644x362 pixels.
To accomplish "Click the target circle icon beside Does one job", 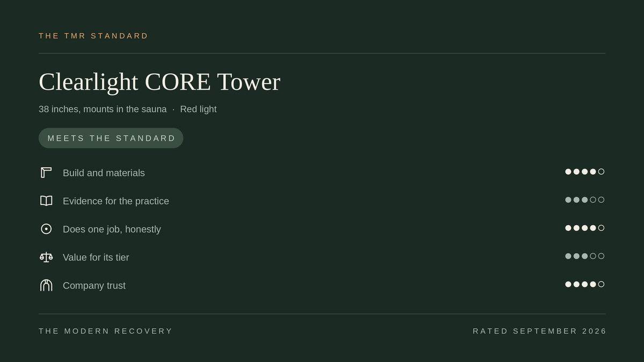I will [x=46, y=229].
